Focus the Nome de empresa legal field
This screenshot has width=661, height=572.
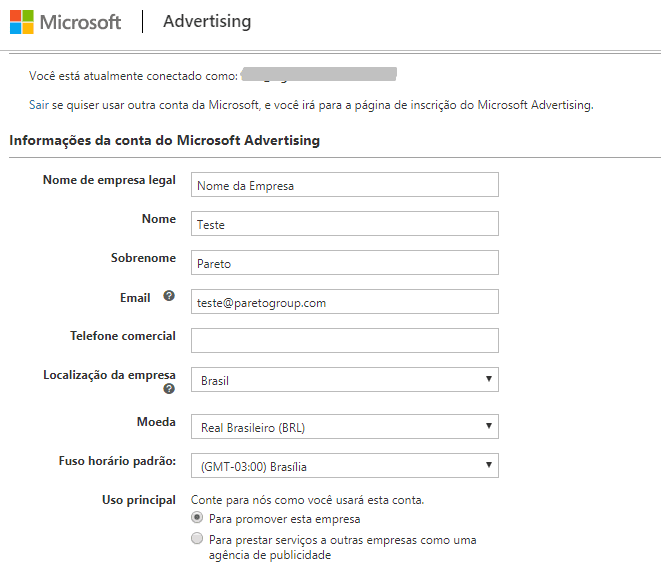345,184
